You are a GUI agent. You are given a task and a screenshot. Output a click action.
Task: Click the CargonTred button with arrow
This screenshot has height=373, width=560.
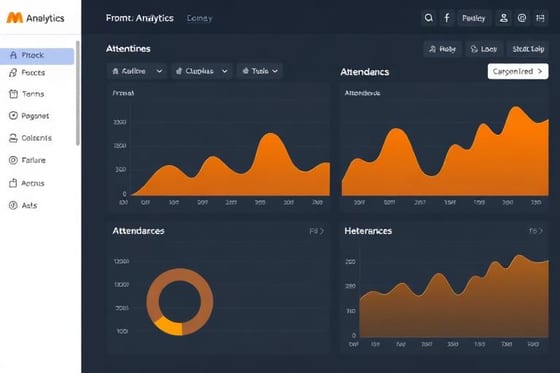point(518,71)
